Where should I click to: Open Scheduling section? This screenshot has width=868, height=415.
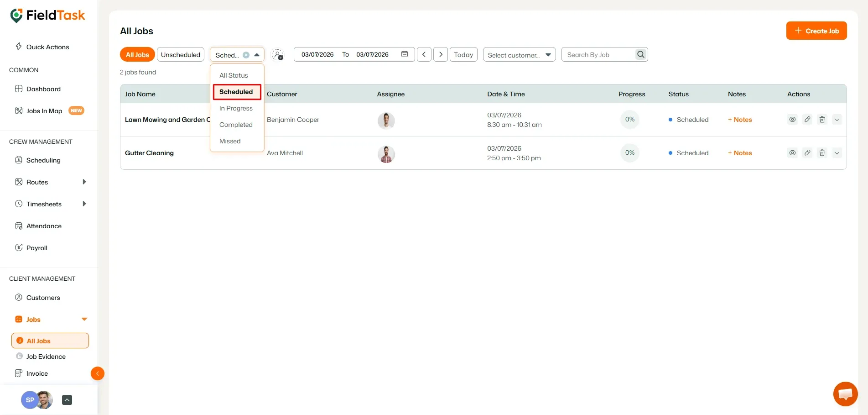(38, 160)
